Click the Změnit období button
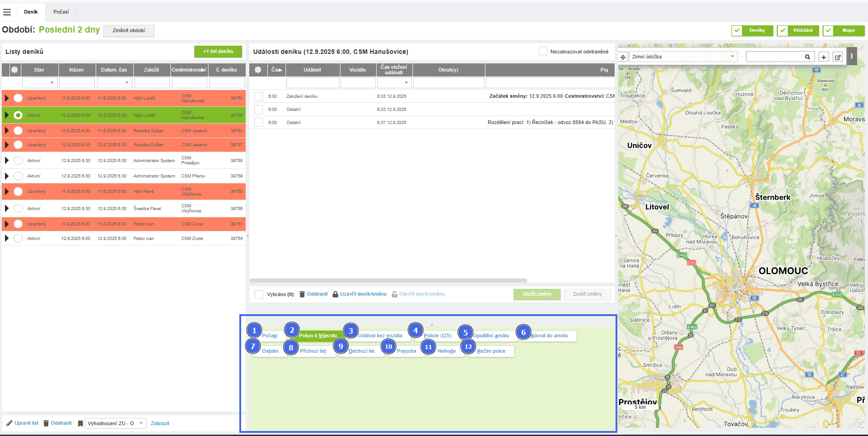 pos(129,30)
